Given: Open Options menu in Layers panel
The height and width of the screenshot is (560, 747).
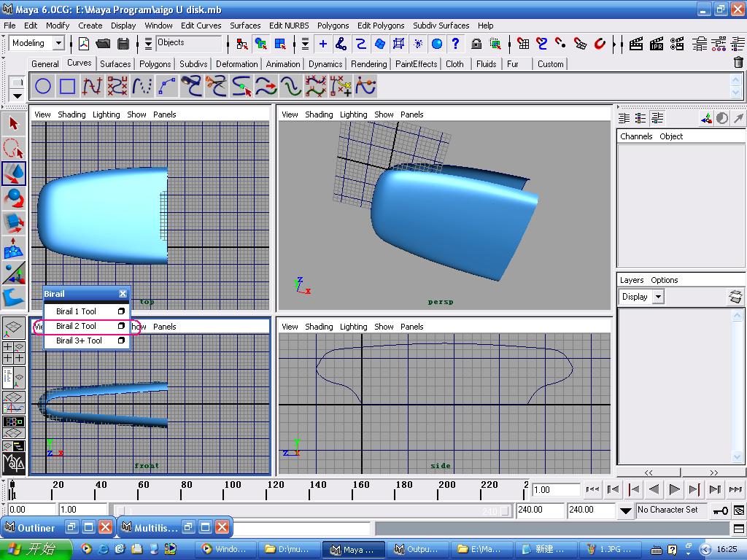Looking at the screenshot, I should pos(664,280).
